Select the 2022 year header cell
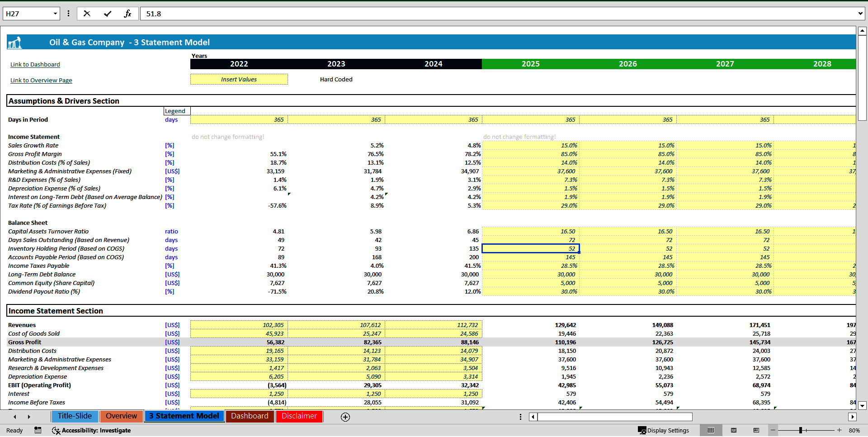The width and height of the screenshot is (868, 437). 239,64
